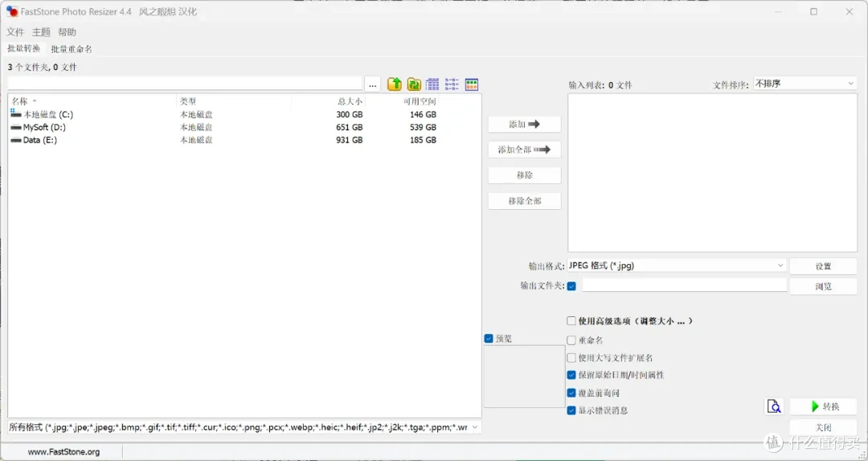Open the 主题 menu
The height and width of the screenshot is (461, 868).
click(x=41, y=32)
